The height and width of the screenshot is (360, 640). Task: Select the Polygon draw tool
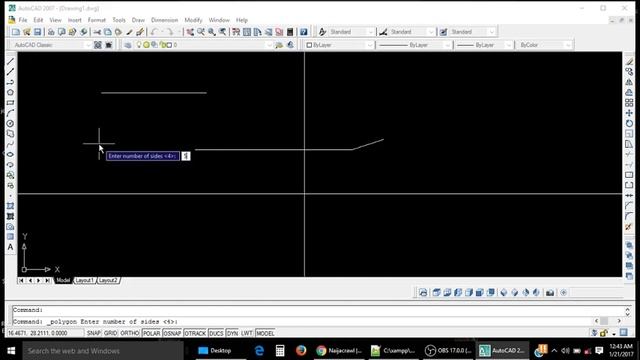coord(10,92)
